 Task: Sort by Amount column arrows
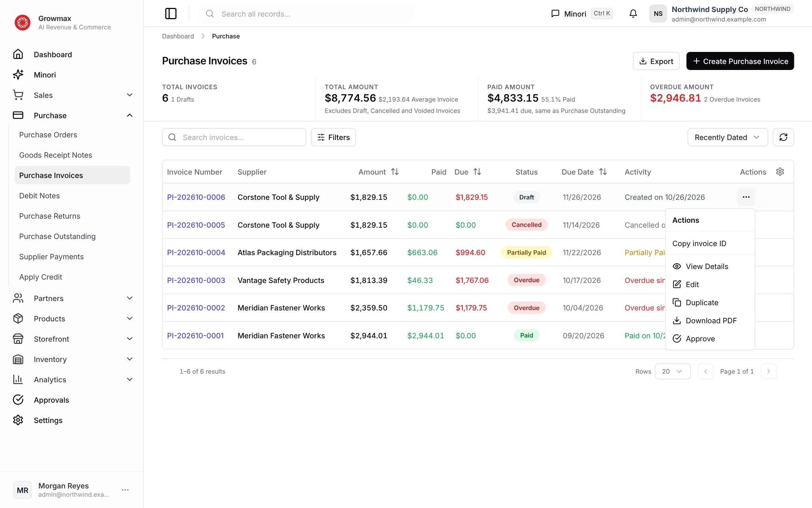[395, 172]
